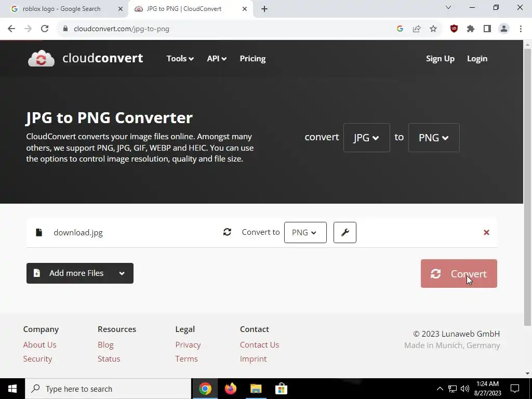Share this page using the share icon
The image size is (532, 399).
tap(417, 29)
